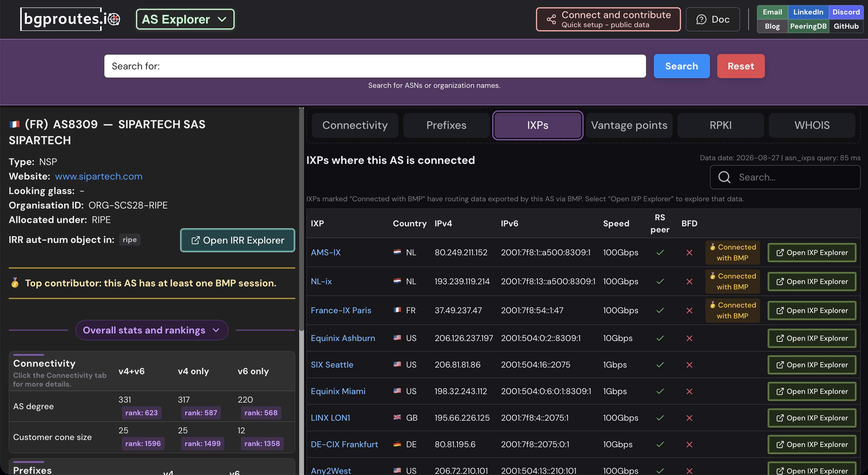Image resolution: width=868 pixels, height=475 pixels.
Task: Click the medal icon by Top contributor
Action: 14,282
